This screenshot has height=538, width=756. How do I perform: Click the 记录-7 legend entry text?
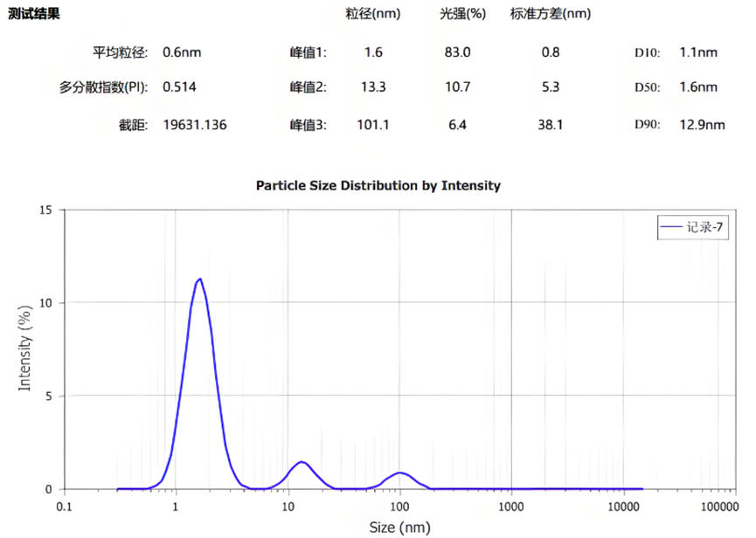click(x=704, y=227)
